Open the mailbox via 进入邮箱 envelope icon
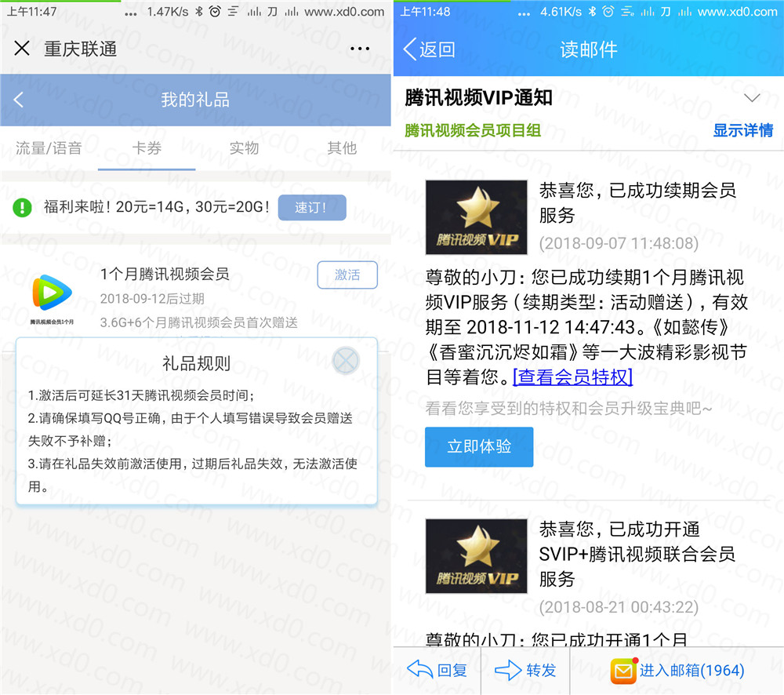784x695 pixels. click(624, 671)
